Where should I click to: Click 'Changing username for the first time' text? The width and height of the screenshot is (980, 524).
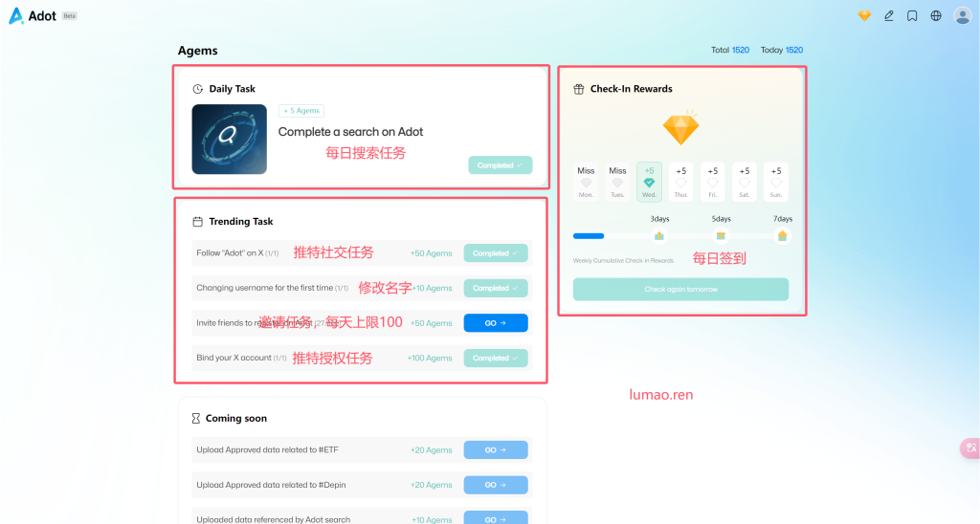[x=264, y=288]
